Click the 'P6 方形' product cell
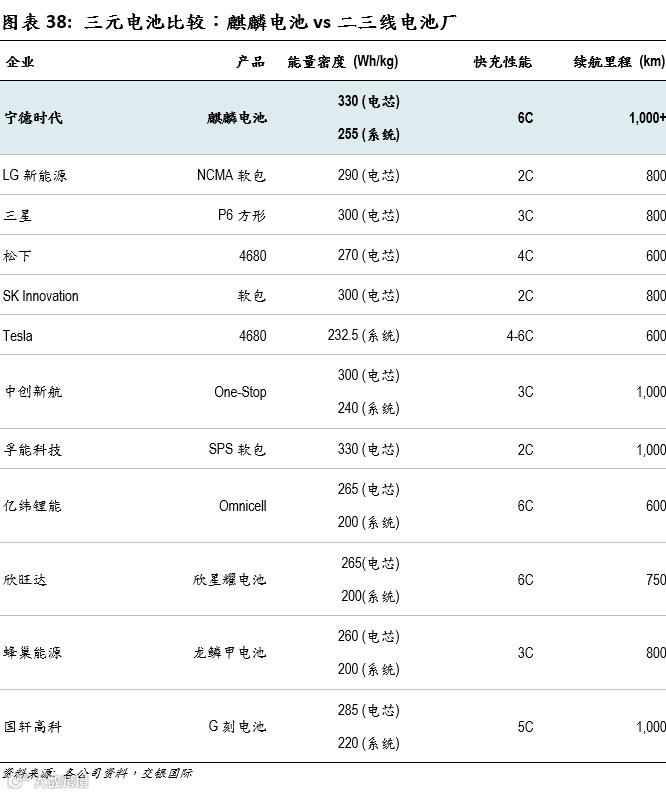Viewport: 666px width, 795px height. click(x=242, y=215)
